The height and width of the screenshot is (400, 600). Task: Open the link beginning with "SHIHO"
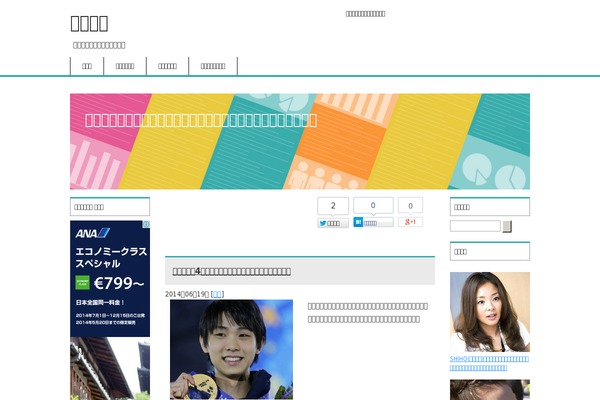[489, 363]
